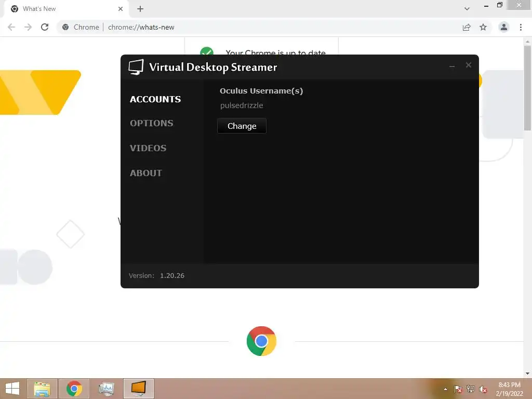The height and width of the screenshot is (399, 532).
Task: Show the ABOUT section
Action: point(146,173)
